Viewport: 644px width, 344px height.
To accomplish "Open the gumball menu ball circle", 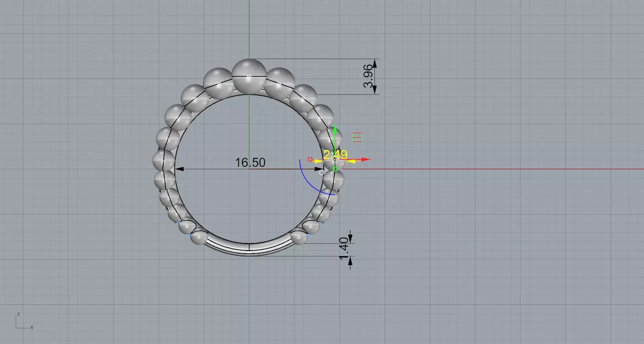I will (x=321, y=173).
